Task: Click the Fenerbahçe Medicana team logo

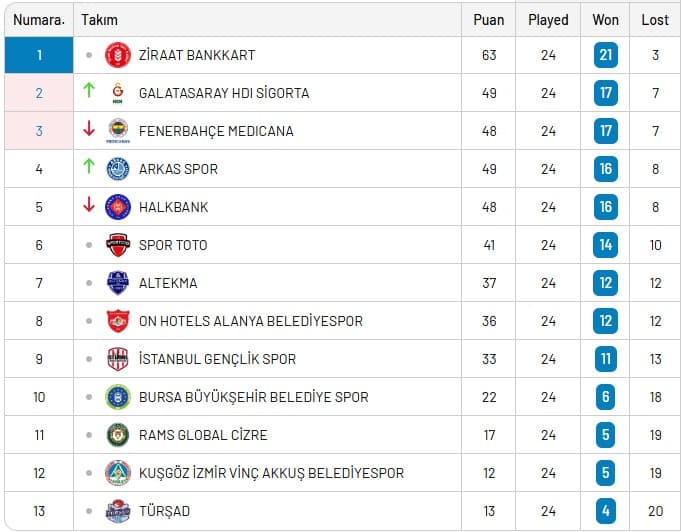Action: pos(118,131)
